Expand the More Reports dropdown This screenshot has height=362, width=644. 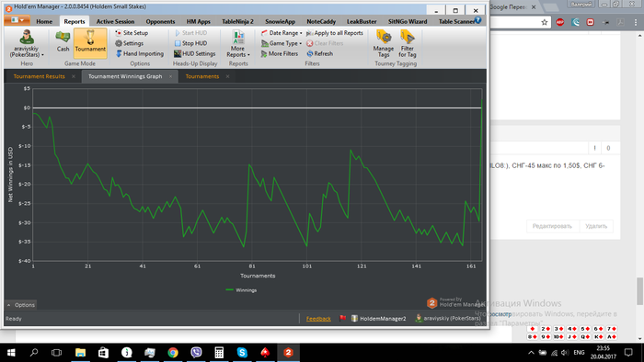237,43
